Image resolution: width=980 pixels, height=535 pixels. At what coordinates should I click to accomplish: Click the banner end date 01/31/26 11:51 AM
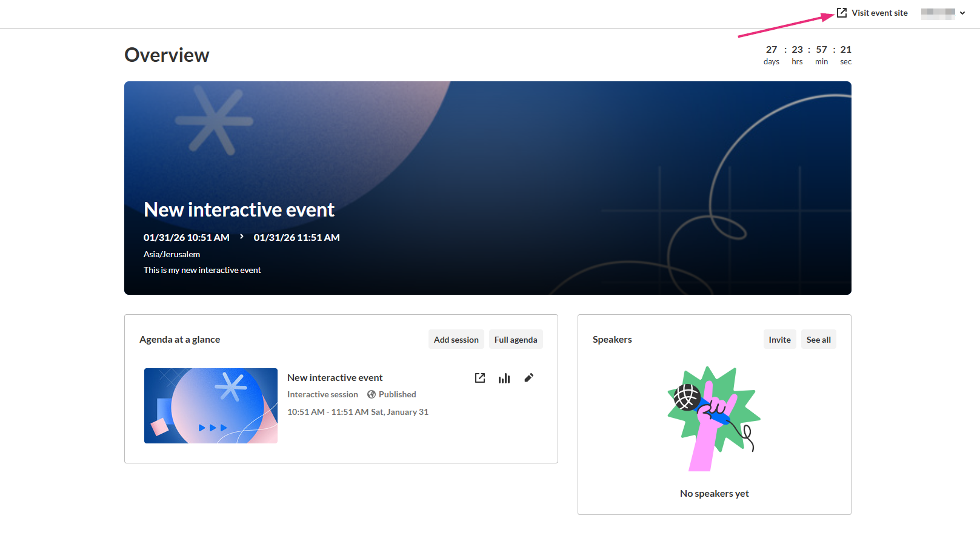296,237
